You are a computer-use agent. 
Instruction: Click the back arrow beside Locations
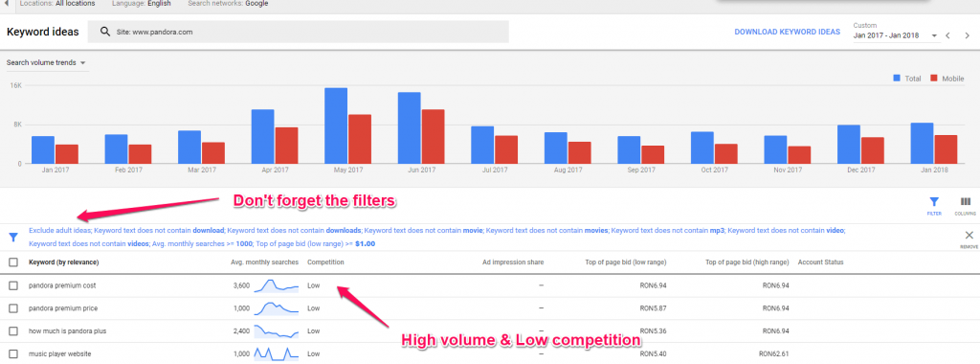pyautogui.click(x=8, y=3)
